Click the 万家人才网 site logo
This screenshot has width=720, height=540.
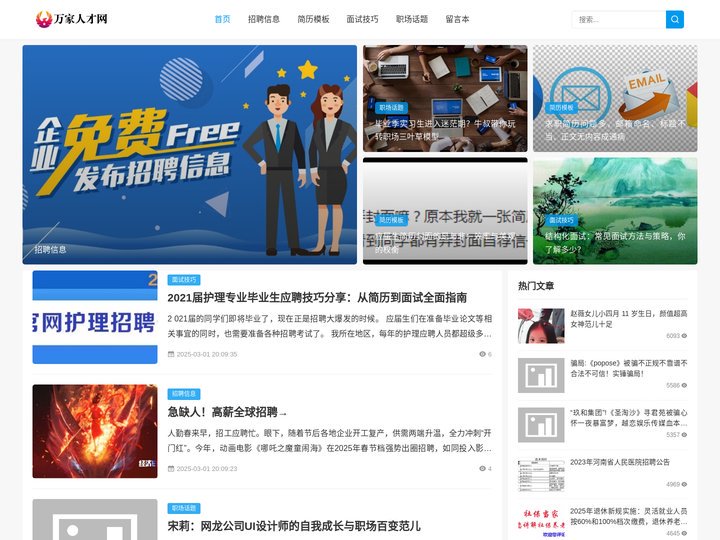(x=72, y=19)
